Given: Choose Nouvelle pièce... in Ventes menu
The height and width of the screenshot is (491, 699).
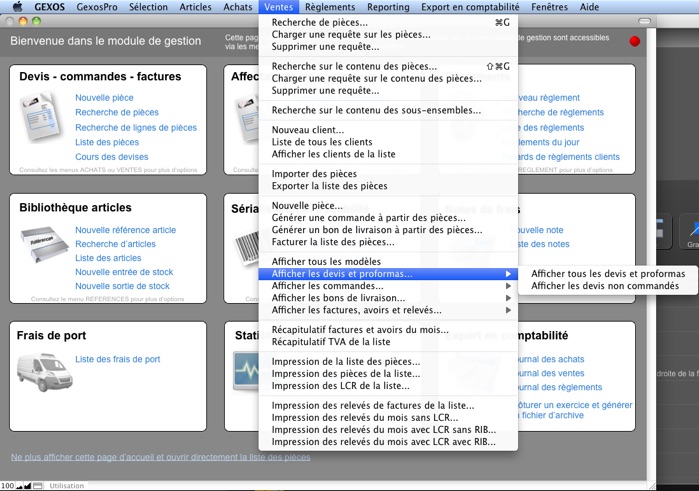Looking at the screenshot, I should [388, 206].
